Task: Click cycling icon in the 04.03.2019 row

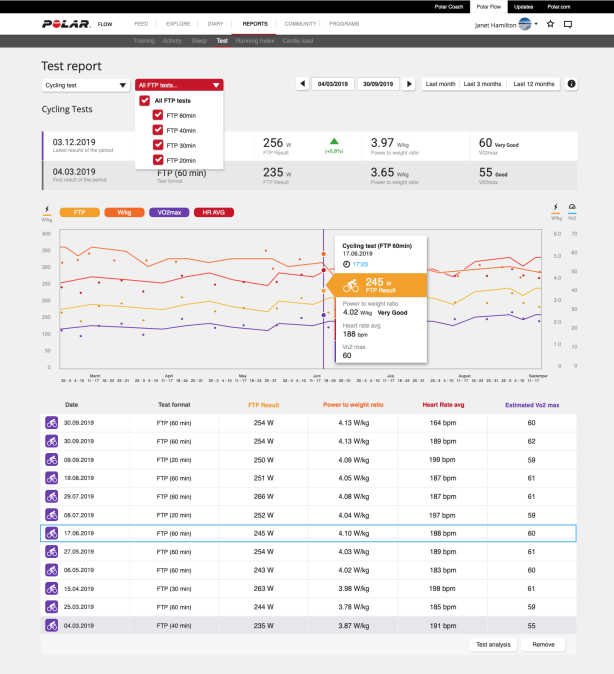Action: tap(51, 624)
